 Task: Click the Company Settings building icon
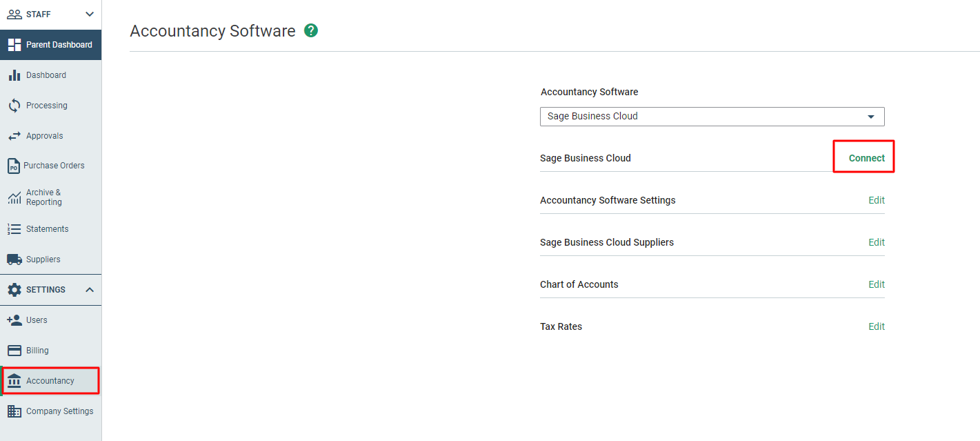point(14,411)
